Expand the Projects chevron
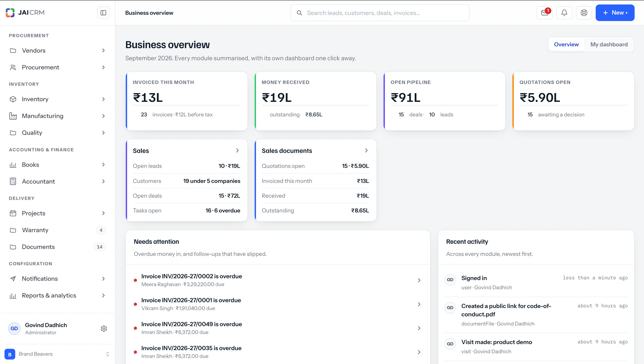 104,213
